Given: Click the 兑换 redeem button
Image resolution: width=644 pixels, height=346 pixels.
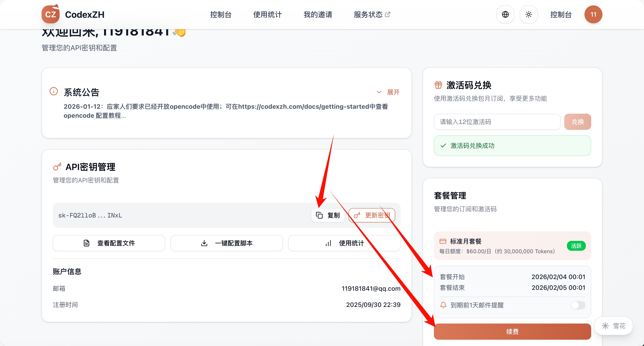Looking at the screenshot, I should [577, 122].
